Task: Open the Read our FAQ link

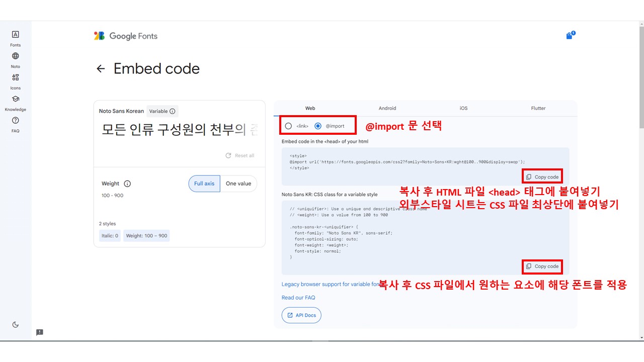Action: coord(298,298)
